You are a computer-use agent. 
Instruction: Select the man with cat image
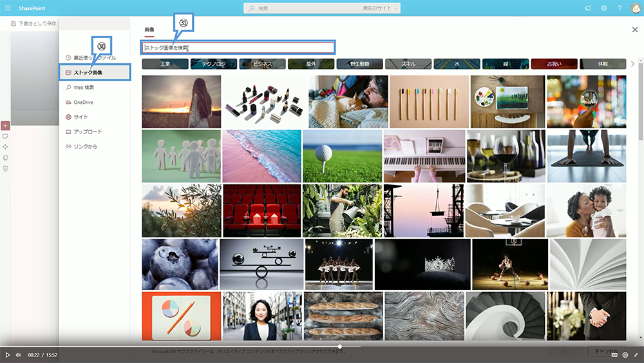coord(348,101)
